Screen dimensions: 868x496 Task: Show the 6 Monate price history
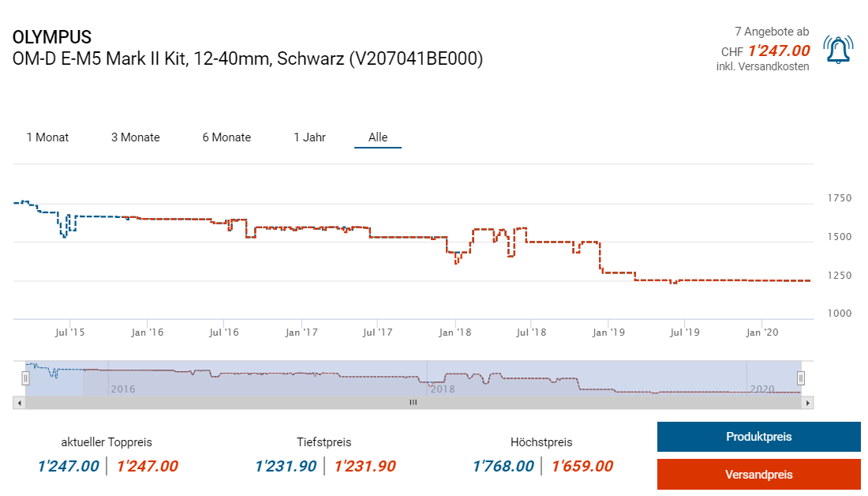click(226, 137)
